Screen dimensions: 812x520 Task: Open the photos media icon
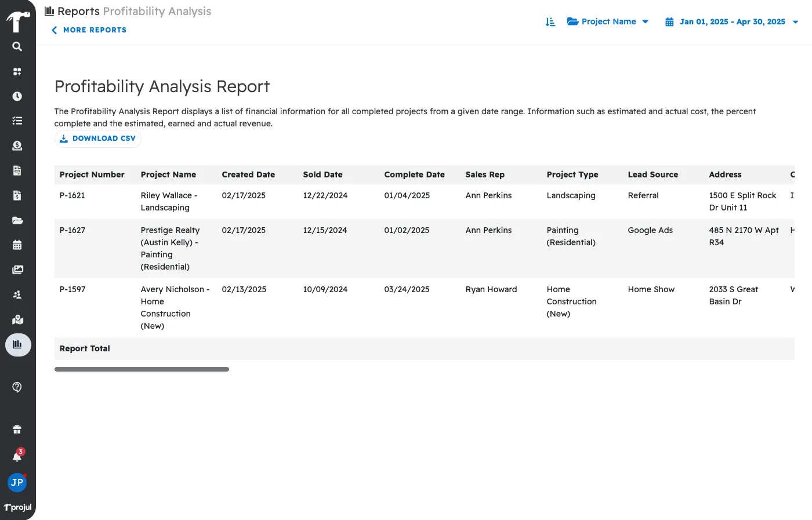click(17, 270)
